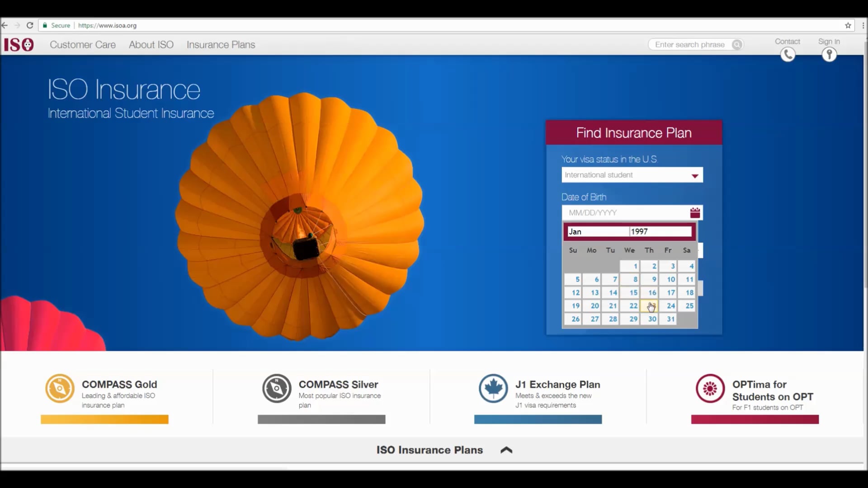The width and height of the screenshot is (868, 488).
Task: Select day 1 in the calendar
Action: 630,266
